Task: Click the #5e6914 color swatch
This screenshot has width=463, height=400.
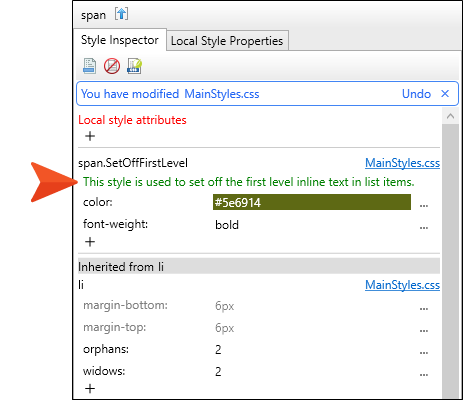Action: (312, 202)
